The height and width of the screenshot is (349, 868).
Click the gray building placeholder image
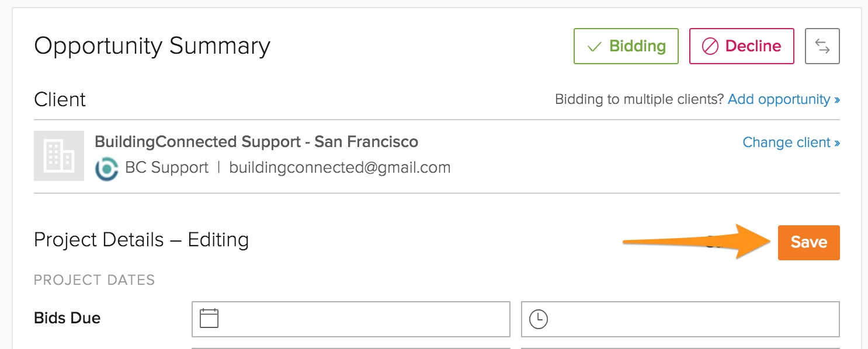59,156
